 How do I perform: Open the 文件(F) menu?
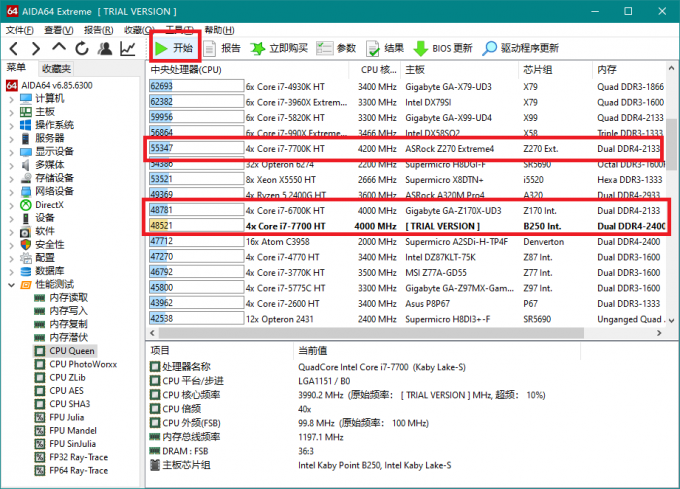click(20, 30)
